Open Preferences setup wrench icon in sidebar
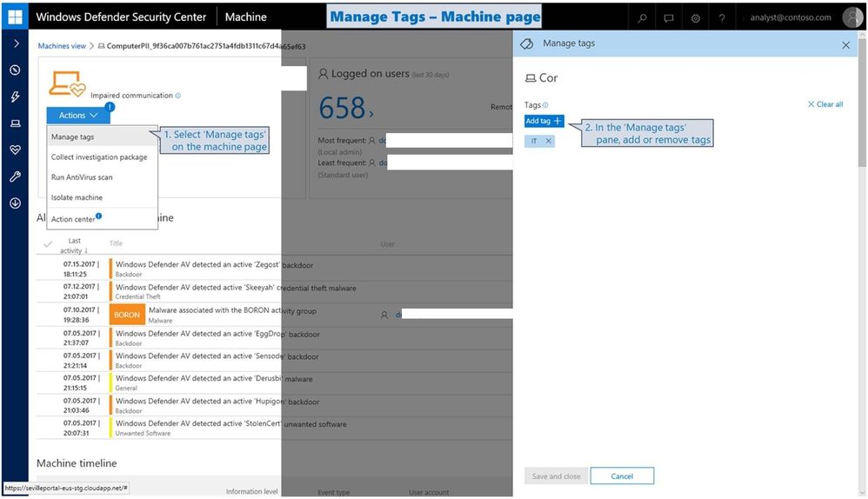Viewport: 868px width, 499px height. [16, 176]
